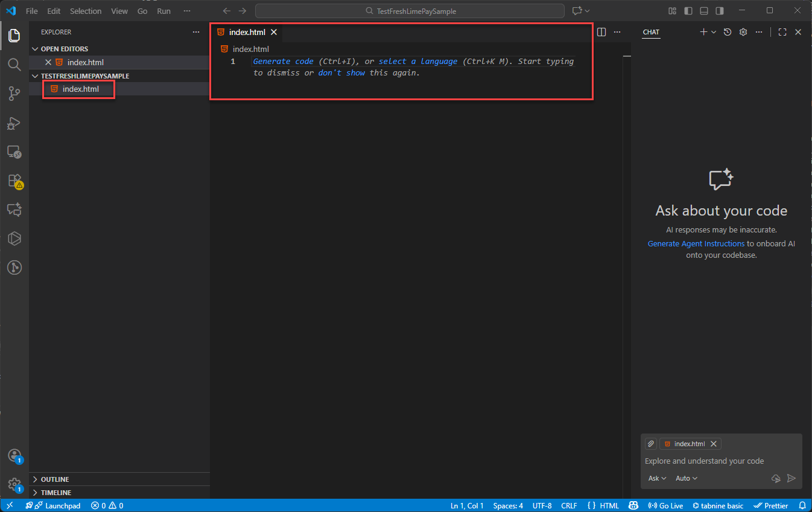812x512 pixels.
Task: Open the Search view in activity bar
Action: pyautogui.click(x=14, y=64)
